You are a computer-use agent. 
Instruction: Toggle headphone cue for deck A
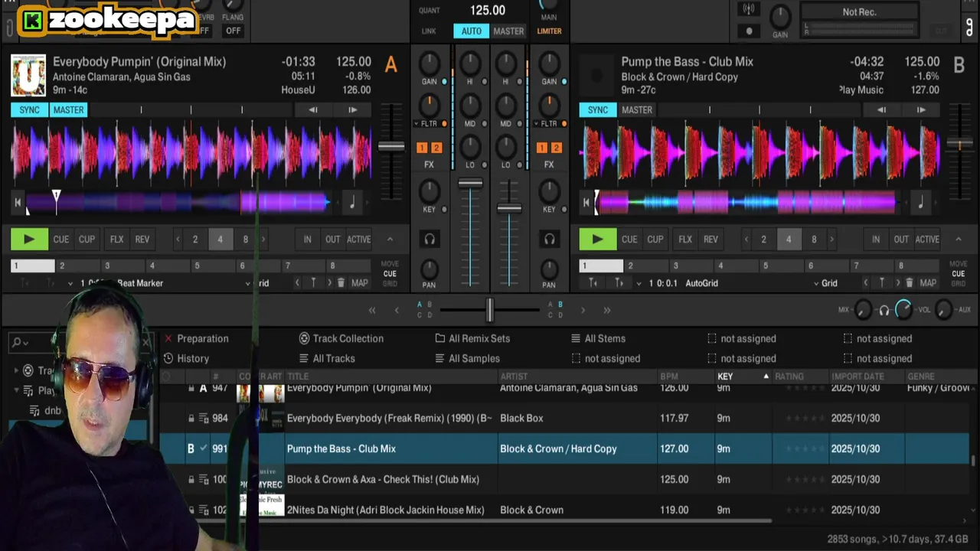click(x=430, y=240)
